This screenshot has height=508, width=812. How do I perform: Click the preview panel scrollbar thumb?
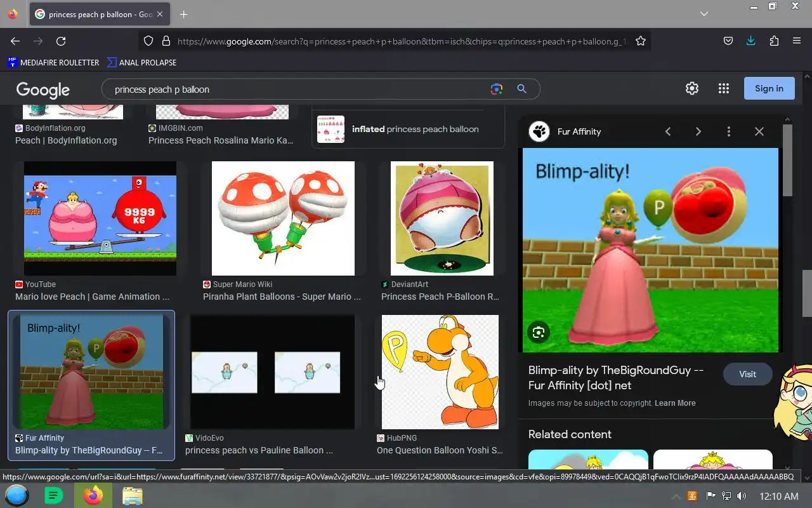(x=787, y=160)
